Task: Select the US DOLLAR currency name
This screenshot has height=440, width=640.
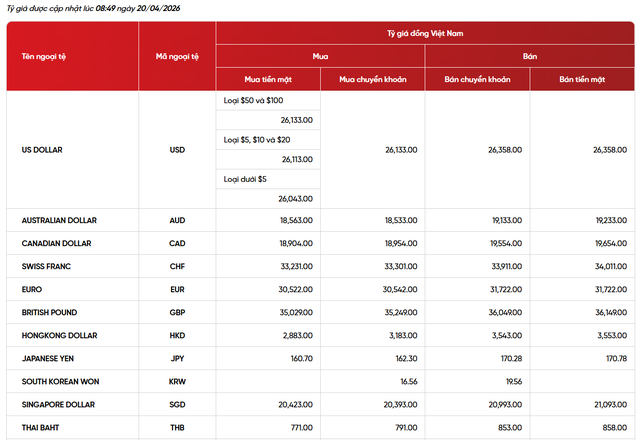Action: coord(44,150)
